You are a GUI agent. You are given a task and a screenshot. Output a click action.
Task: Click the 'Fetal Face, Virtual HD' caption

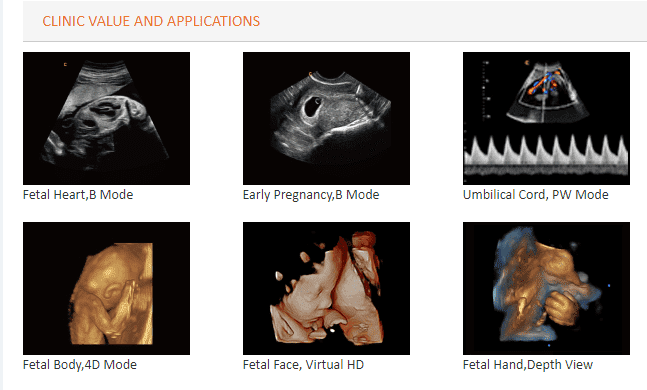tap(303, 365)
